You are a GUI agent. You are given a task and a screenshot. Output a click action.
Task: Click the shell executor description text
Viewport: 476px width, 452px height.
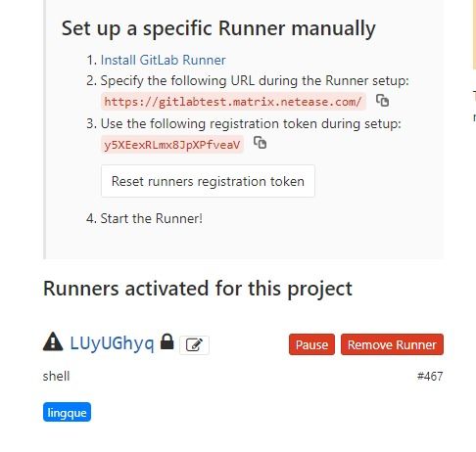pyautogui.click(x=56, y=376)
